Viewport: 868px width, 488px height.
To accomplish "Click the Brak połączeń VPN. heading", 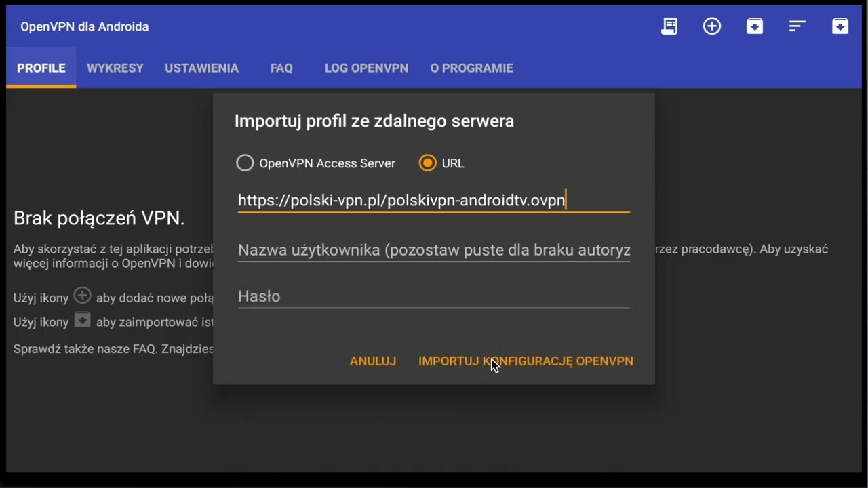I will 99,218.
